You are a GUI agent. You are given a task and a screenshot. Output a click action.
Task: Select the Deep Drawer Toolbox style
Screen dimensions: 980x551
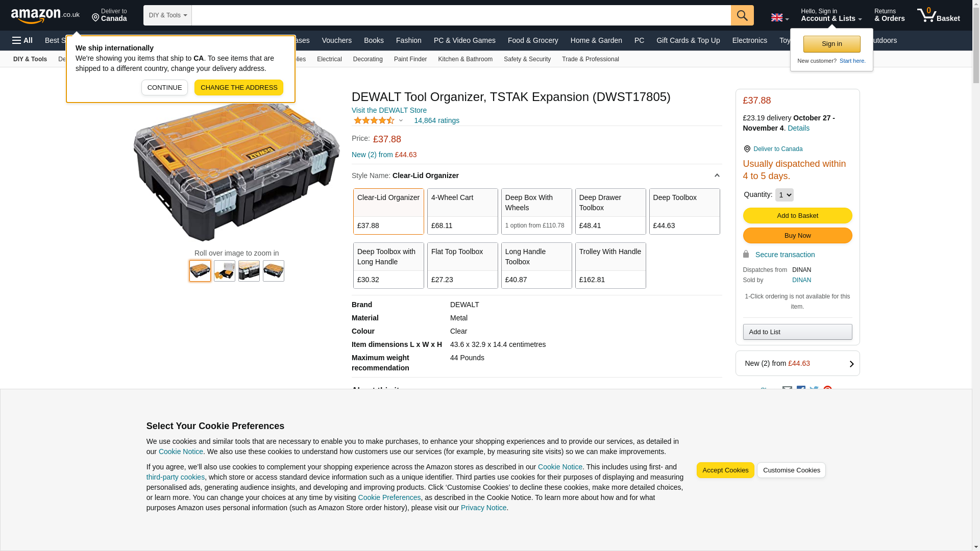610,211
